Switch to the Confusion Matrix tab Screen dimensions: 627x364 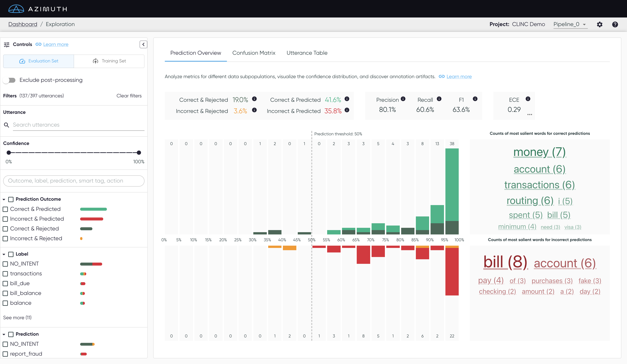tap(253, 53)
